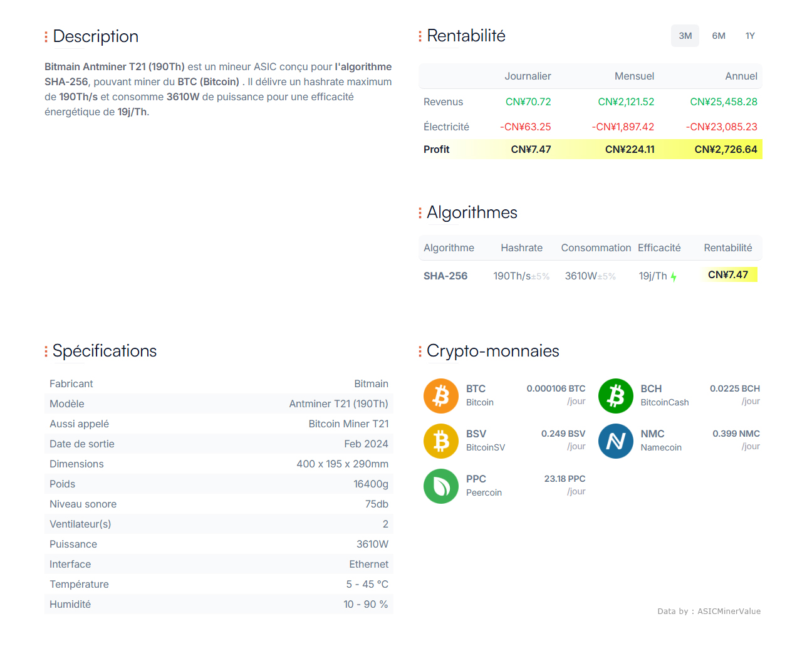Click the Mensuel column header

pos(634,76)
